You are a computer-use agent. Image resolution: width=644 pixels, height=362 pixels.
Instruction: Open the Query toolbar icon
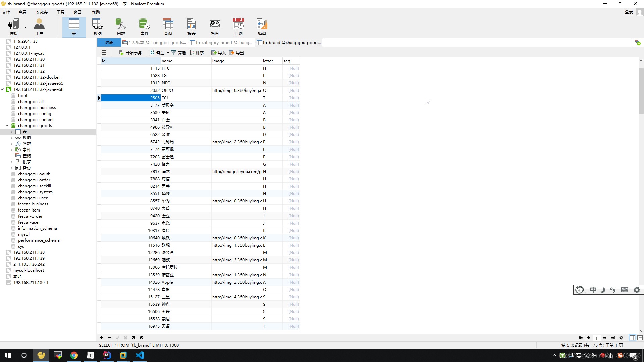coord(168,27)
